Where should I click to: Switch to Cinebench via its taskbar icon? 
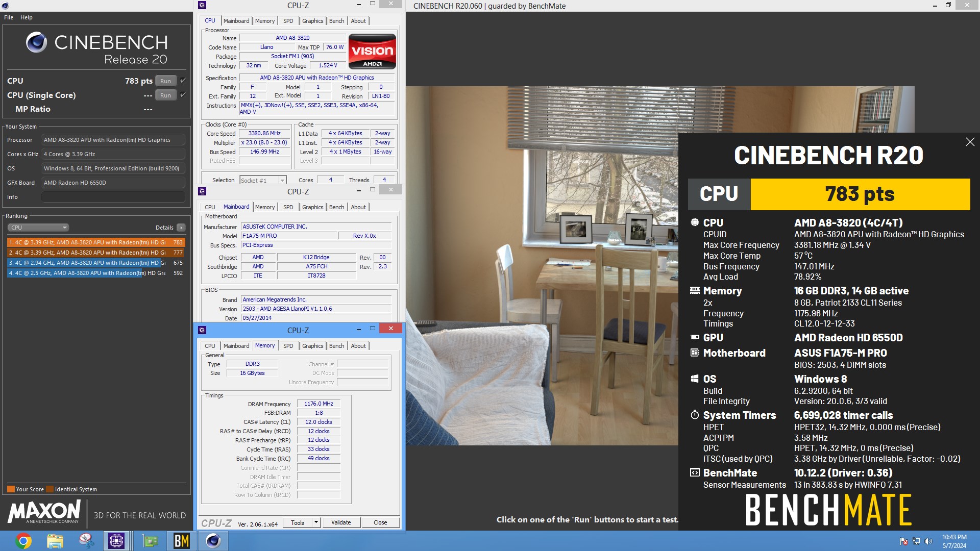point(213,540)
